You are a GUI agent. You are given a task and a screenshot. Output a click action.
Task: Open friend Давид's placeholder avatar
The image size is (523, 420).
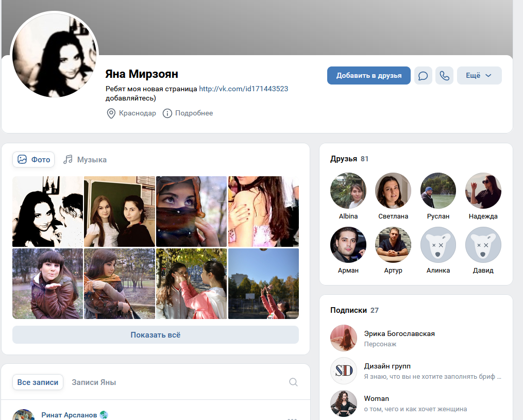click(483, 245)
